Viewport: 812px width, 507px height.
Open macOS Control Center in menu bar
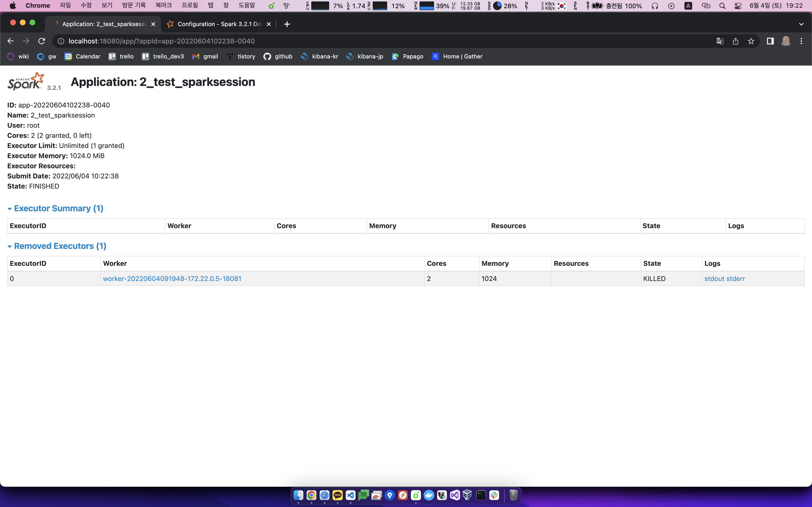(x=738, y=6)
